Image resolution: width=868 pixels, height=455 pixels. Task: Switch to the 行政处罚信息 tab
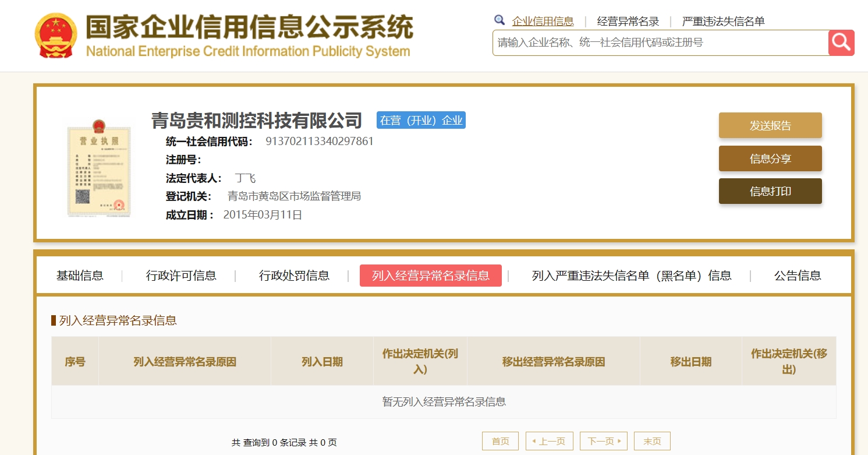tap(294, 276)
